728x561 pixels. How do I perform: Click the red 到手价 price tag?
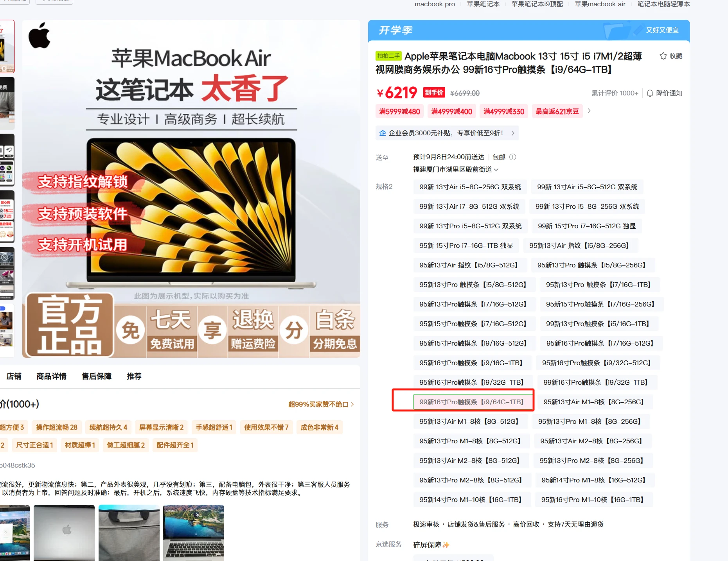pyautogui.click(x=434, y=93)
